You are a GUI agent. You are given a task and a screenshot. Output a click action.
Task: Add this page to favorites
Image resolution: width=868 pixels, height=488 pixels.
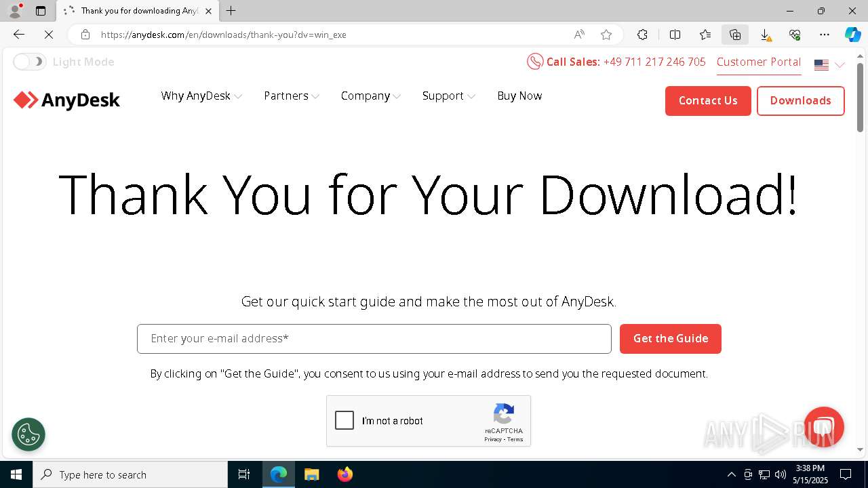pyautogui.click(x=606, y=35)
